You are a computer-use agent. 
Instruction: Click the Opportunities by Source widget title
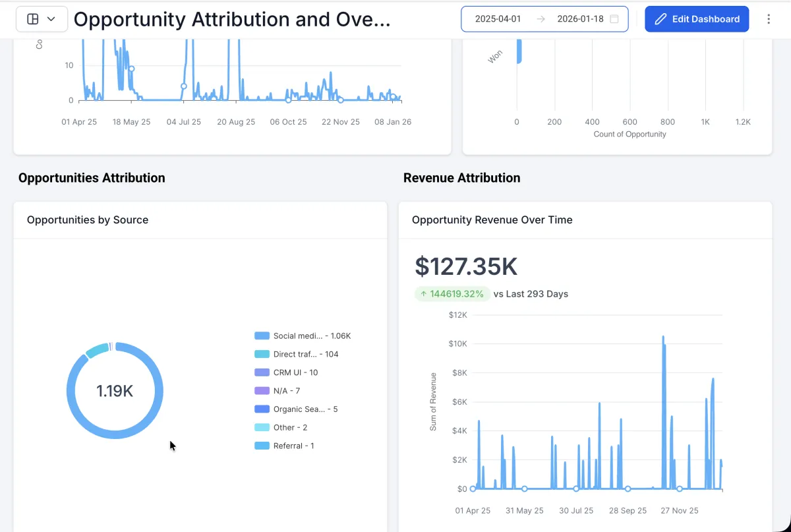[x=88, y=220]
